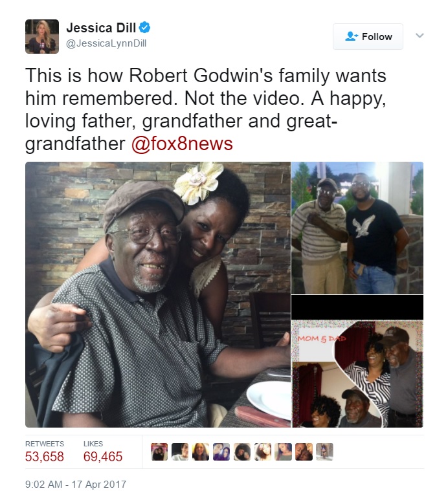Open Jessica Dill display name link

click(101, 28)
